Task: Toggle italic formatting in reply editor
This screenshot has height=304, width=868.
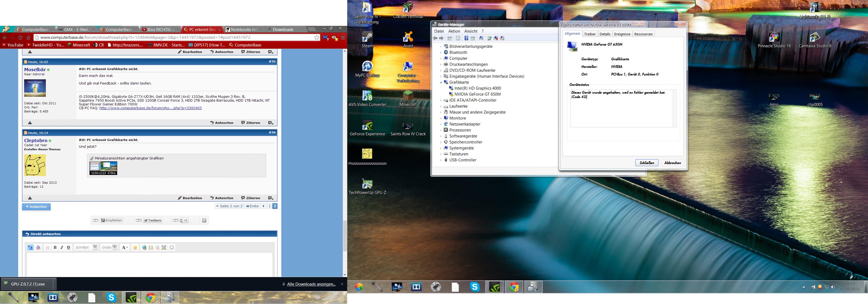Action: [x=62, y=247]
